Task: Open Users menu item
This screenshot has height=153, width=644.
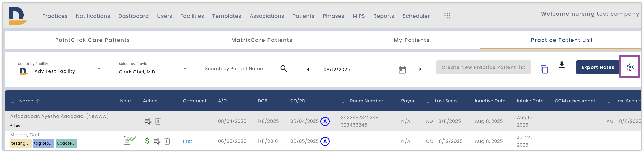Action: (165, 16)
